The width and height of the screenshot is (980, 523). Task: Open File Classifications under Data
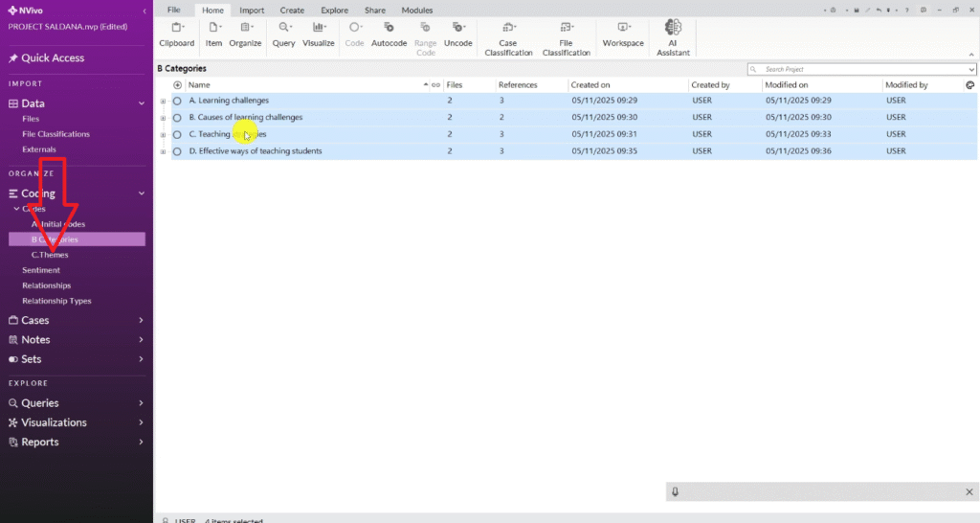point(56,134)
